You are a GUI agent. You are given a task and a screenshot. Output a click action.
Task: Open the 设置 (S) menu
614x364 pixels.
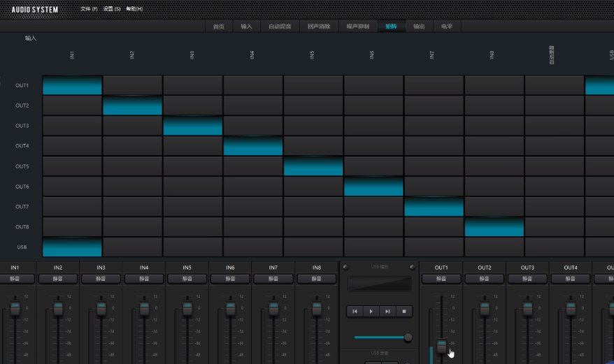(112, 9)
